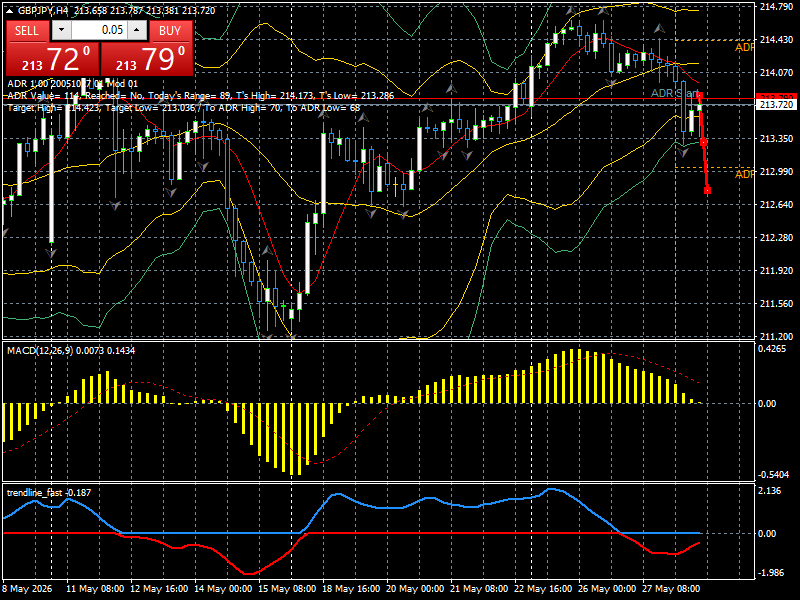Click the 11 May 08:00 time label
The image size is (800, 600).
click(95, 589)
